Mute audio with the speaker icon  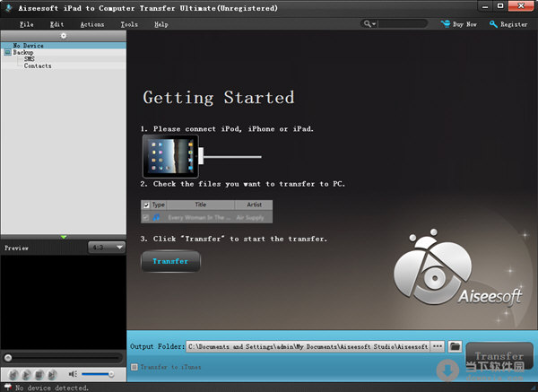tap(73, 374)
